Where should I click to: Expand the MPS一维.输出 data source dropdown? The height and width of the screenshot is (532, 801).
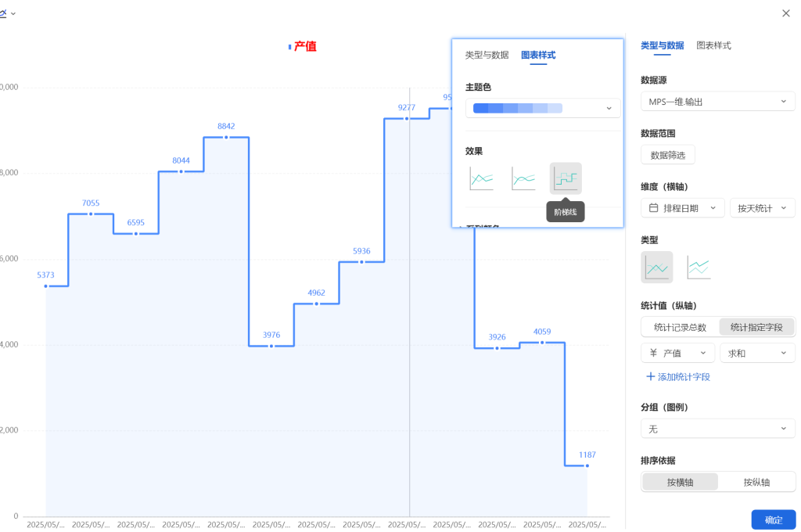(x=718, y=102)
